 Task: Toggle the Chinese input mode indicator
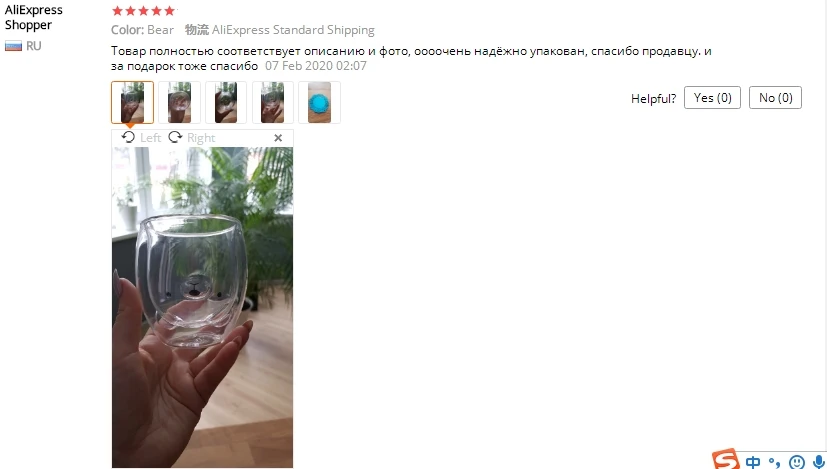(x=753, y=462)
